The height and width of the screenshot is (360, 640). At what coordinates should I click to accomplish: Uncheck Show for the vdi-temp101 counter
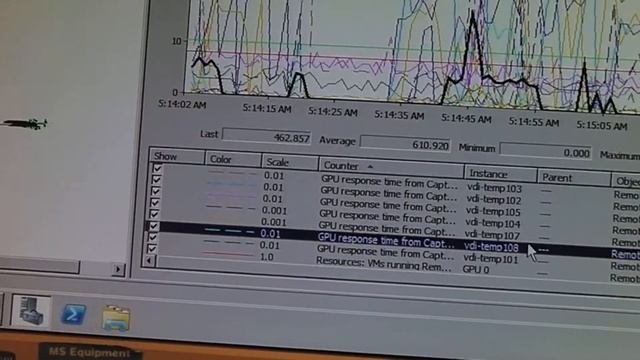(152, 237)
